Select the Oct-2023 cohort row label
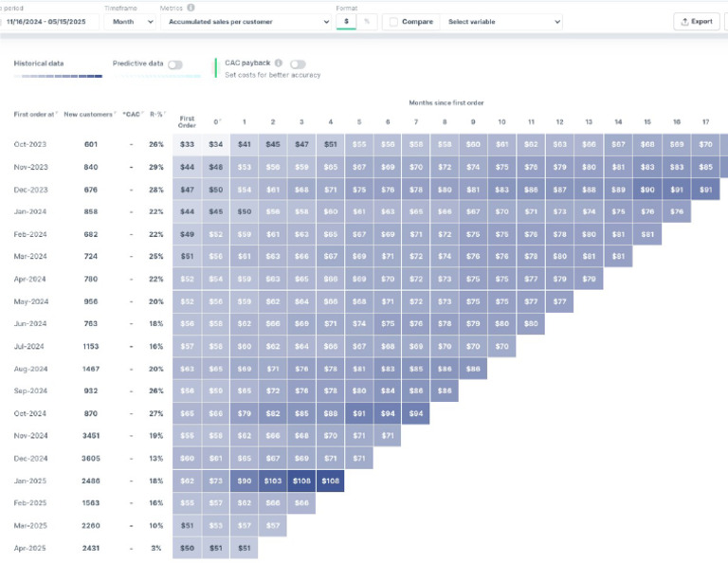The width and height of the screenshot is (728, 563). pos(30,144)
